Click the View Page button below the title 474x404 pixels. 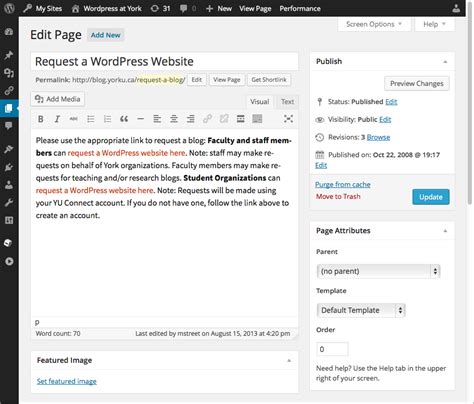point(227,80)
